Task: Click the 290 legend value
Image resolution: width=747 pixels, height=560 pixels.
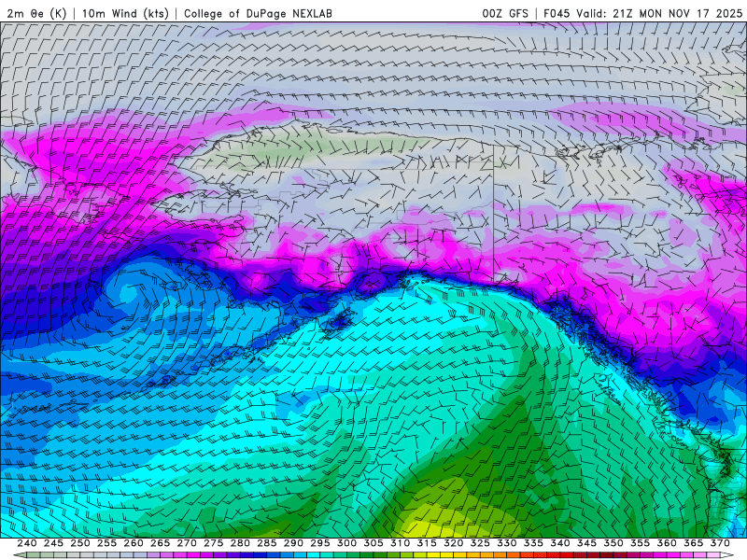Action: 293,543
